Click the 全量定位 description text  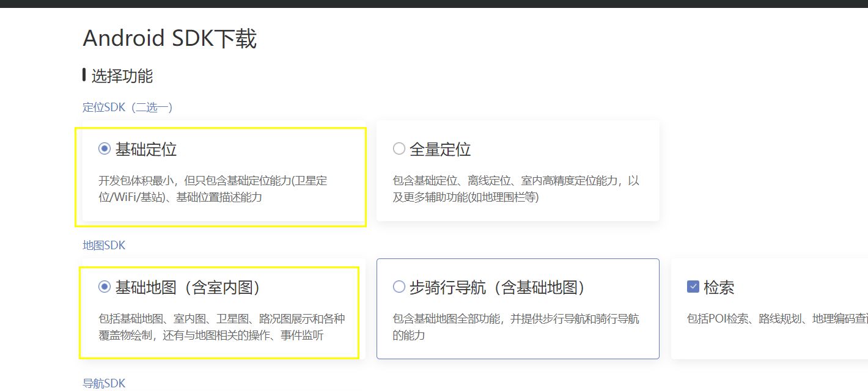pos(517,188)
